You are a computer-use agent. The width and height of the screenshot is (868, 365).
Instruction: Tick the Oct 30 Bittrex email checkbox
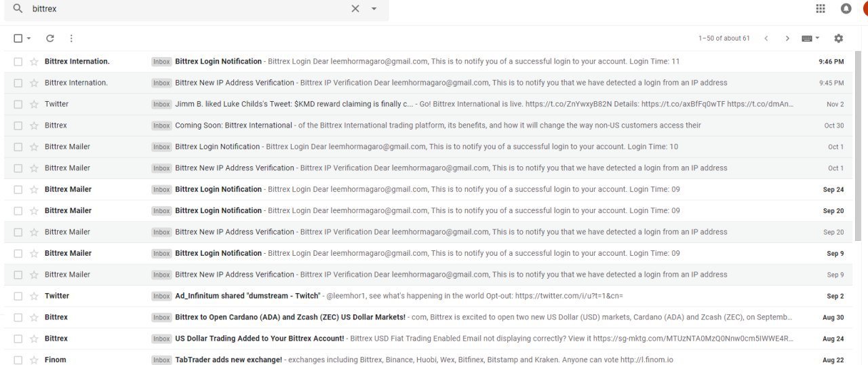point(18,126)
